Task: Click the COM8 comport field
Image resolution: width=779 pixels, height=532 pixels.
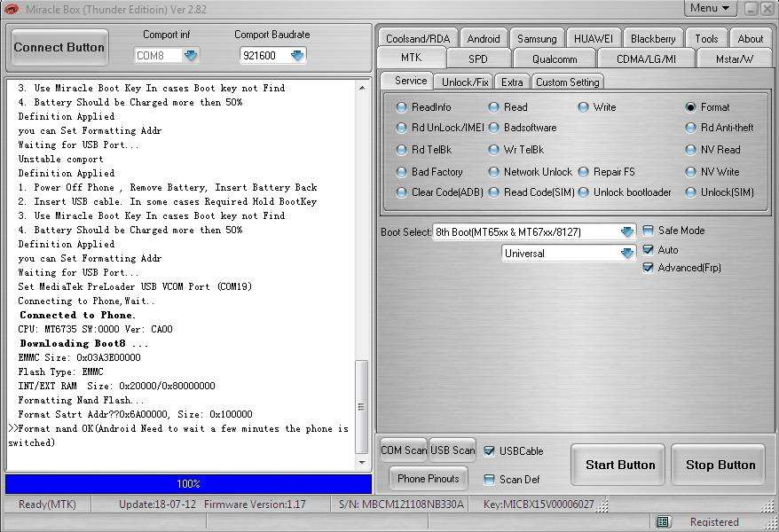Action: (x=159, y=55)
